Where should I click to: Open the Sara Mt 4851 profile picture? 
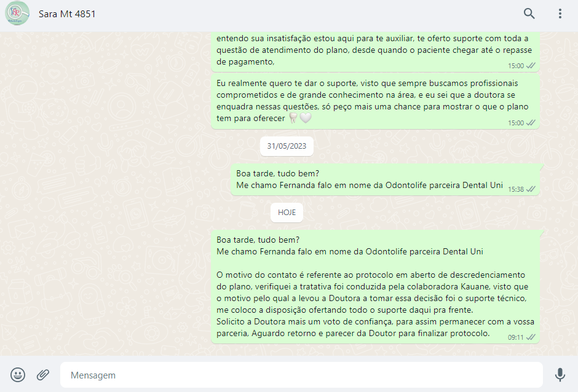point(17,14)
